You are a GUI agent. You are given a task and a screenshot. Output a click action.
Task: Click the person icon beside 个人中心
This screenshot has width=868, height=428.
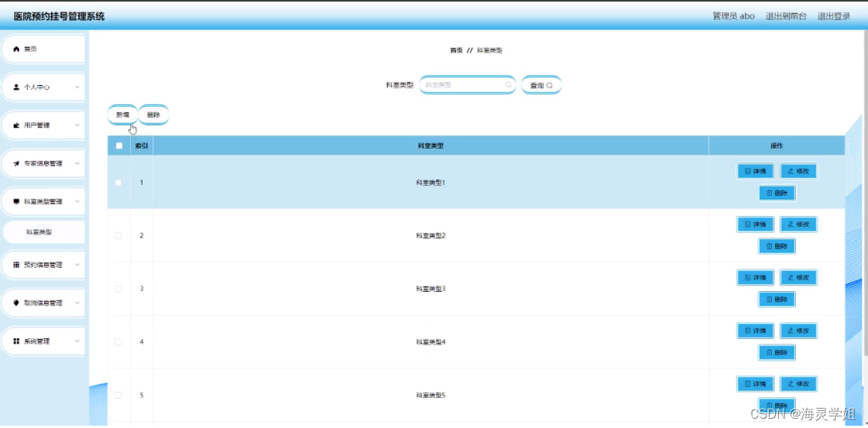pyautogui.click(x=16, y=87)
